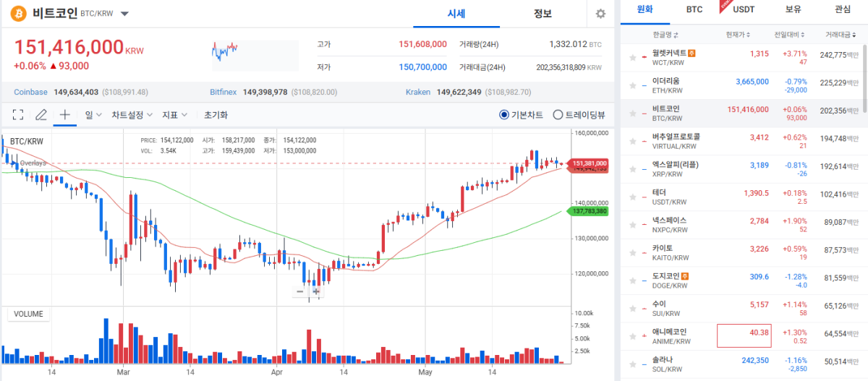This screenshot has width=868, height=381.
Task: Select the crosshair cursor tool
Action: point(64,114)
